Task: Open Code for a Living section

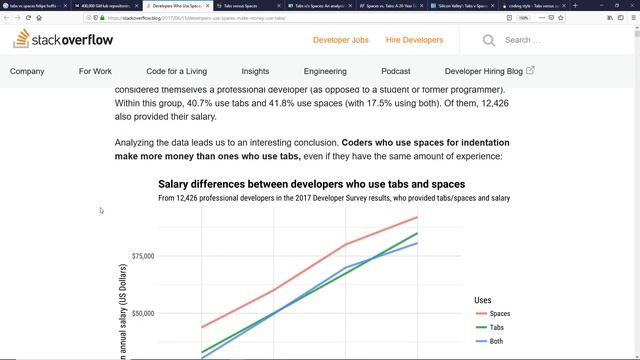Action: point(176,71)
